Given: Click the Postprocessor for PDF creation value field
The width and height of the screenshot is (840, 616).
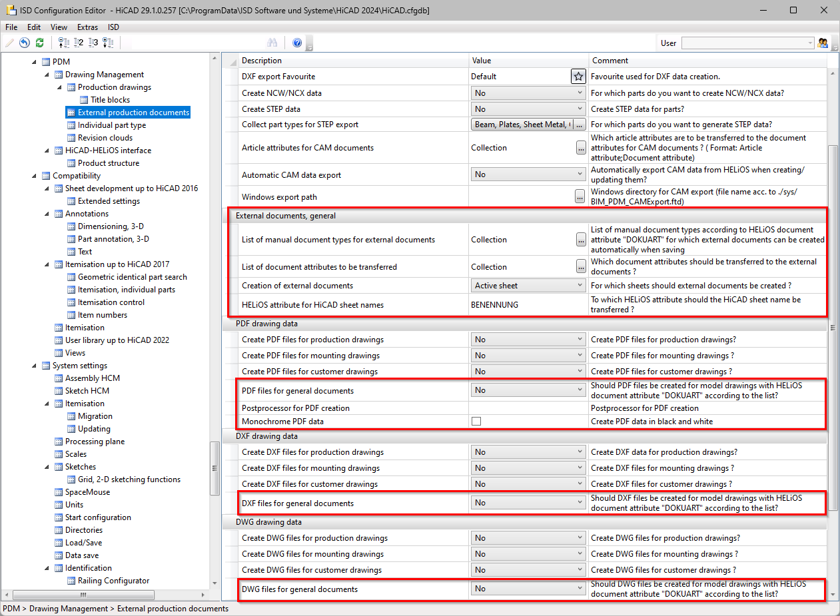Looking at the screenshot, I should 528,408.
